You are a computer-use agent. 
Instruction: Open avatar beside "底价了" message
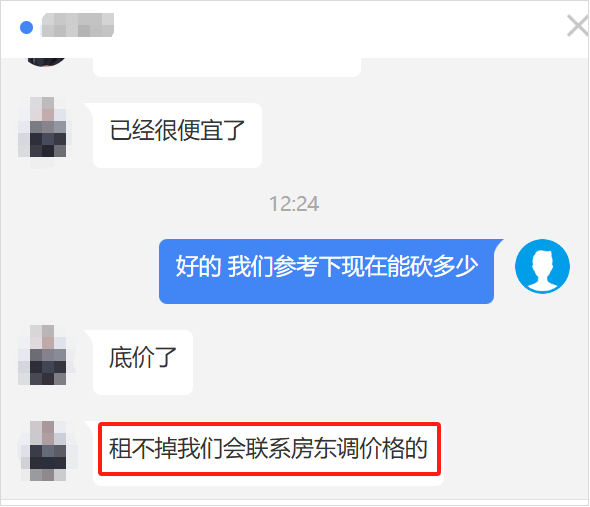tap(42, 355)
